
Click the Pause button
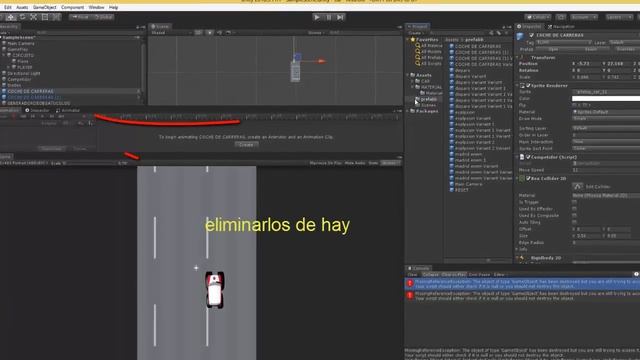pyautogui.click(x=329, y=17)
